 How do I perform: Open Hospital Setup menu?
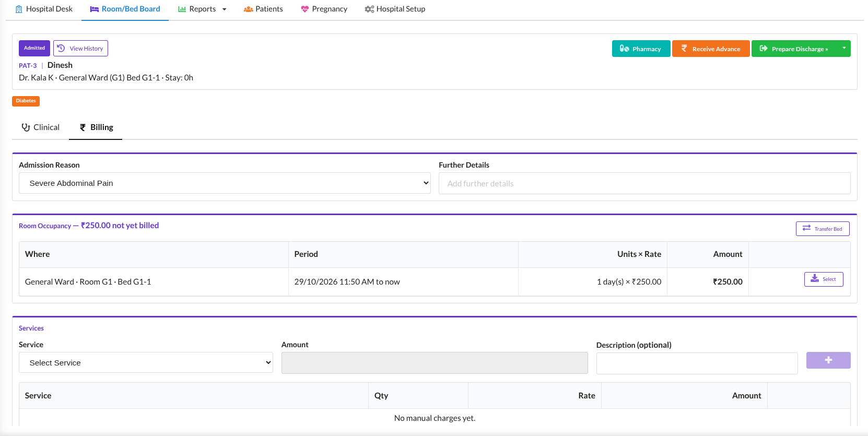(395, 9)
